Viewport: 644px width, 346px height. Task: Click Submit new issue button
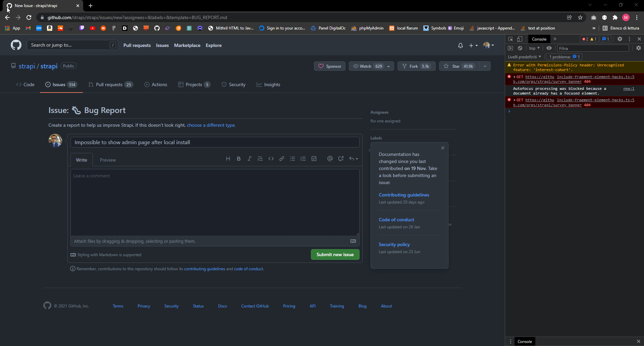click(335, 254)
